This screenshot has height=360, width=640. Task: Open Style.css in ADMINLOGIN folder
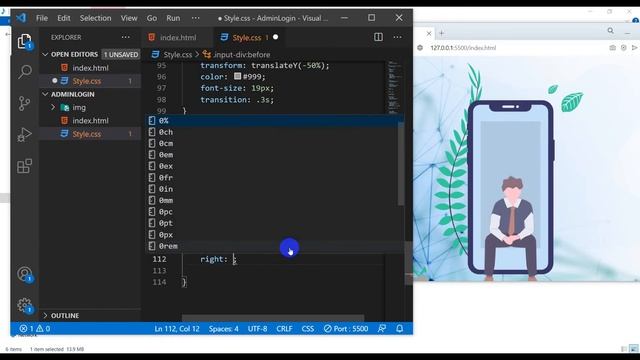[x=90, y=134]
